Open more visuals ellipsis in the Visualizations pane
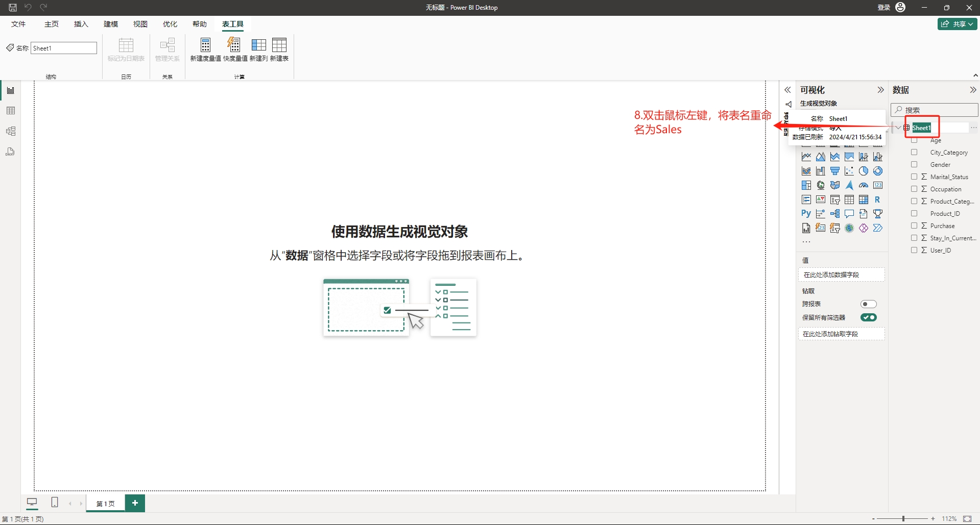 coord(806,242)
